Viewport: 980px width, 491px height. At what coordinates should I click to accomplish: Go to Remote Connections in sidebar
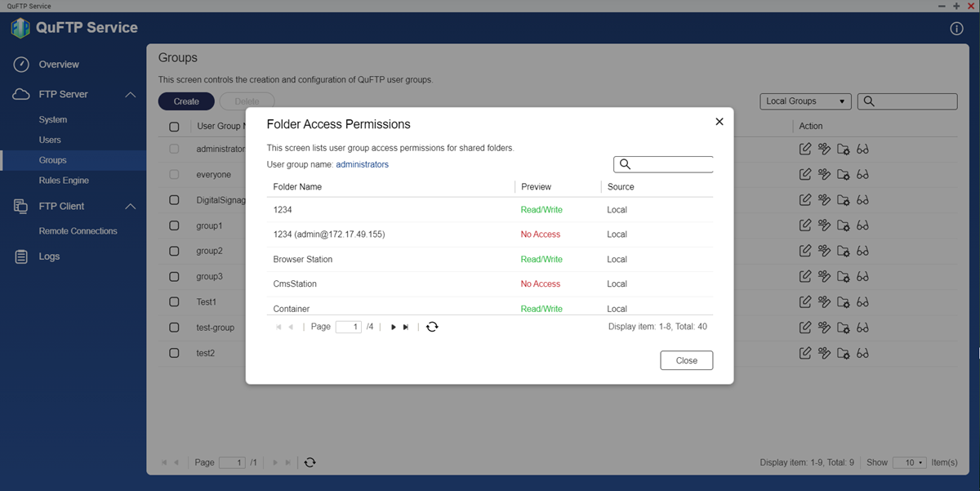pos(78,231)
